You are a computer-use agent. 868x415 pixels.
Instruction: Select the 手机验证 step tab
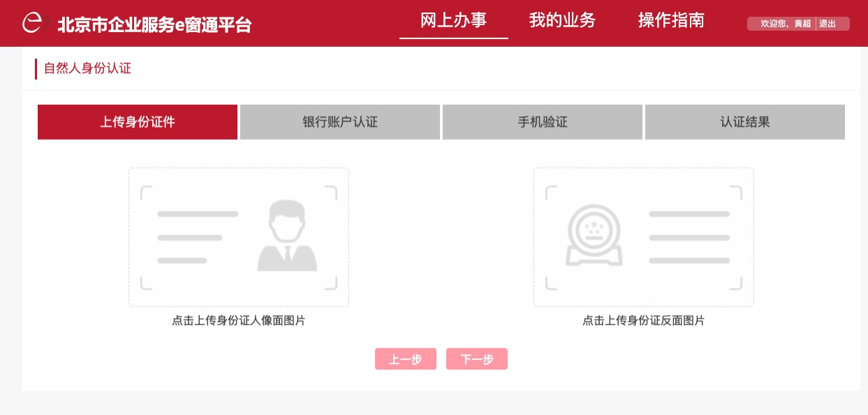(543, 122)
